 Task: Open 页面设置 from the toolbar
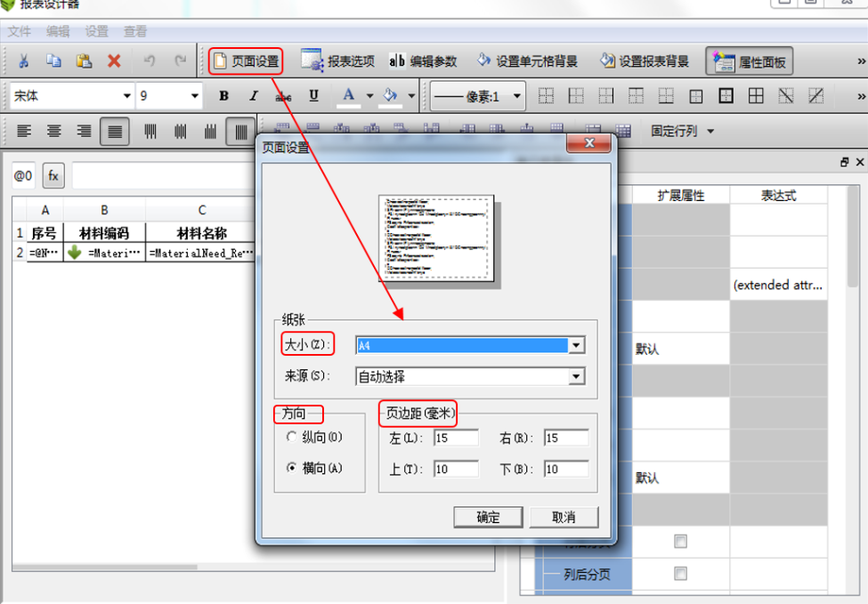click(x=246, y=60)
